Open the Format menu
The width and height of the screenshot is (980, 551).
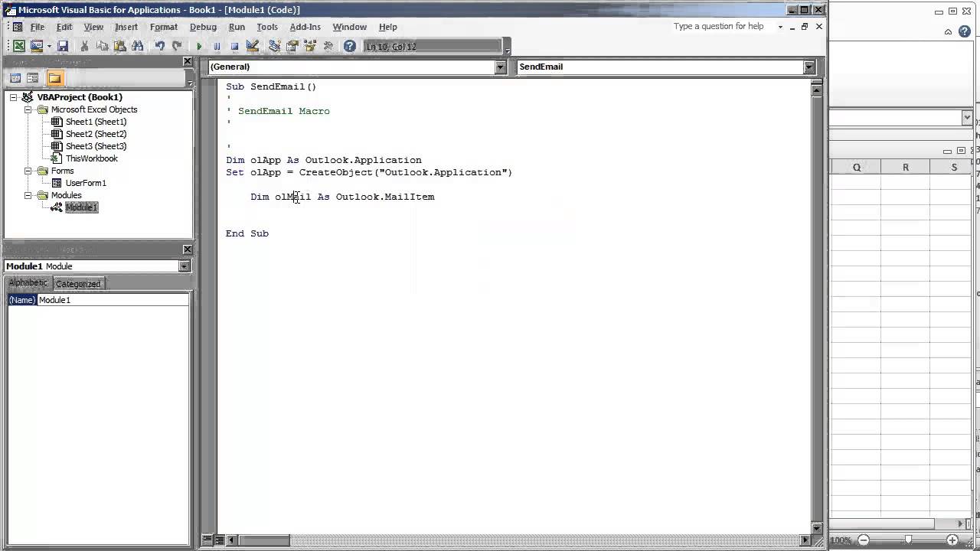[x=164, y=27]
